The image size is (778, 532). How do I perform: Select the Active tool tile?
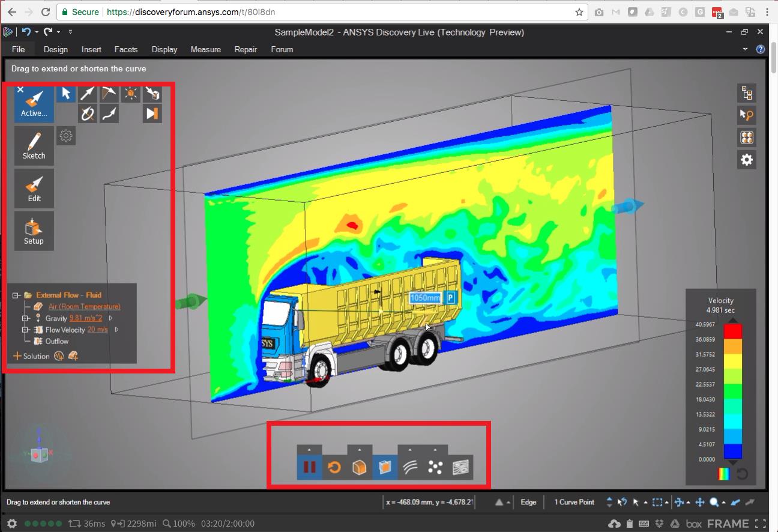click(34, 103)
